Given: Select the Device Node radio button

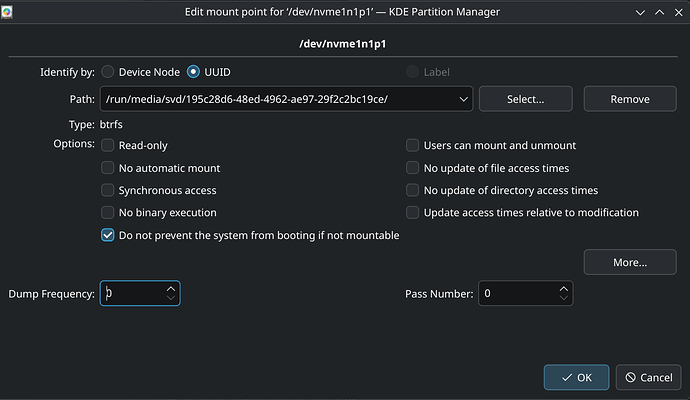Looking at the screenshot, I should pyautogui.click(x=107, y=72).
